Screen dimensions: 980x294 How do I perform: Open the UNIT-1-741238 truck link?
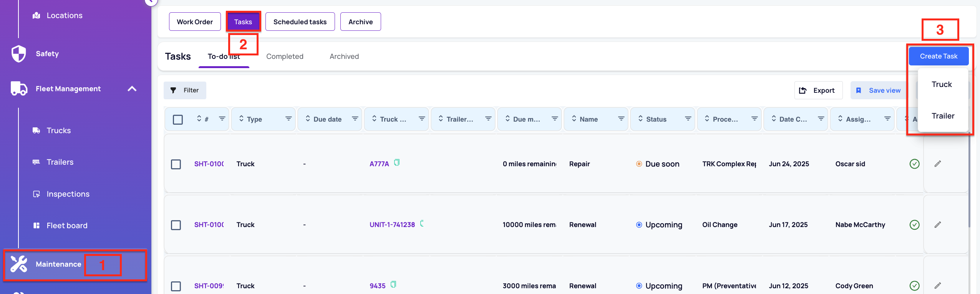click(x=392, y=225)
